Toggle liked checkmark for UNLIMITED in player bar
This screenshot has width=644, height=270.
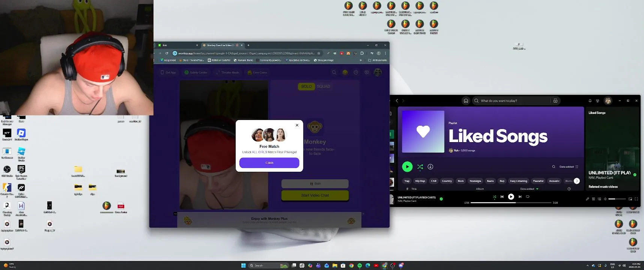click(x=441, y=199)
